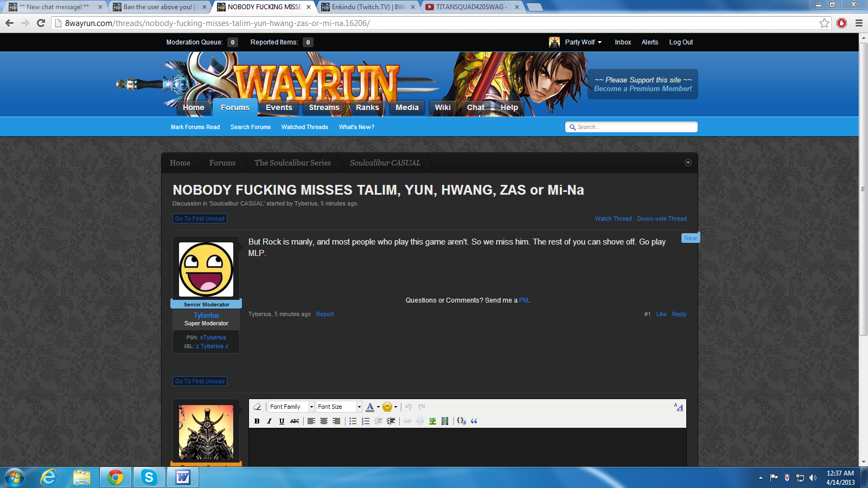Screen dimensions: 868x488
Task: Insert a quote with the quote icon
Action: point(474,421)
